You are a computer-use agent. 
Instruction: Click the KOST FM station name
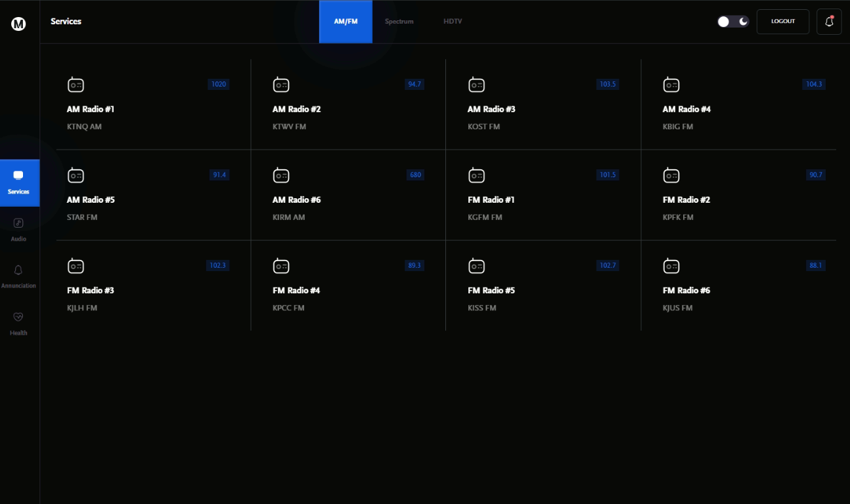click(483, 127)
